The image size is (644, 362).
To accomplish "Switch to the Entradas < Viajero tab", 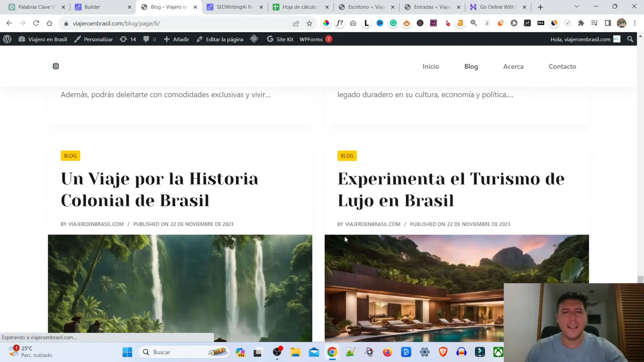I will (432, 7).
